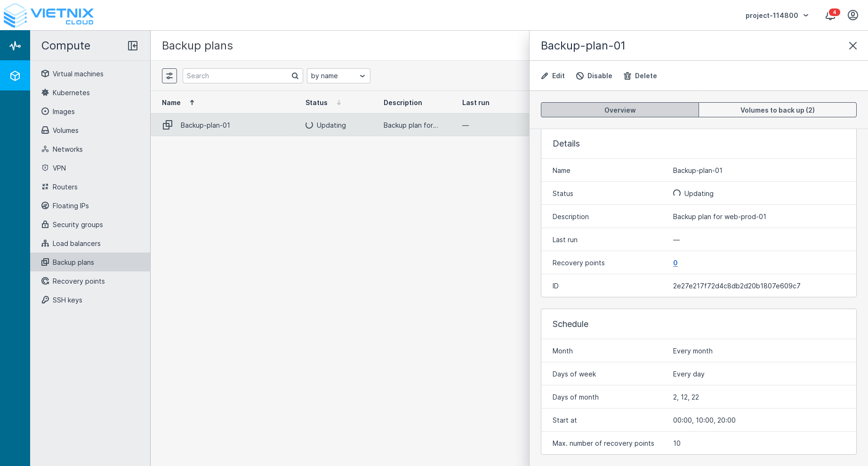Collapse the Compute sidebar panel
Screen dimensions: 868x466
133,45
